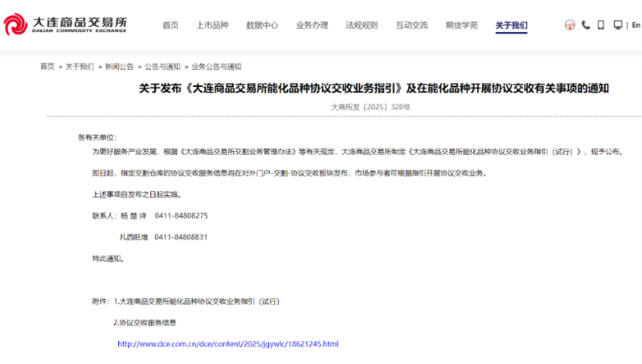
Task: Navigate to 新闻公告 breadcrumb link
Action: (120, 67)
